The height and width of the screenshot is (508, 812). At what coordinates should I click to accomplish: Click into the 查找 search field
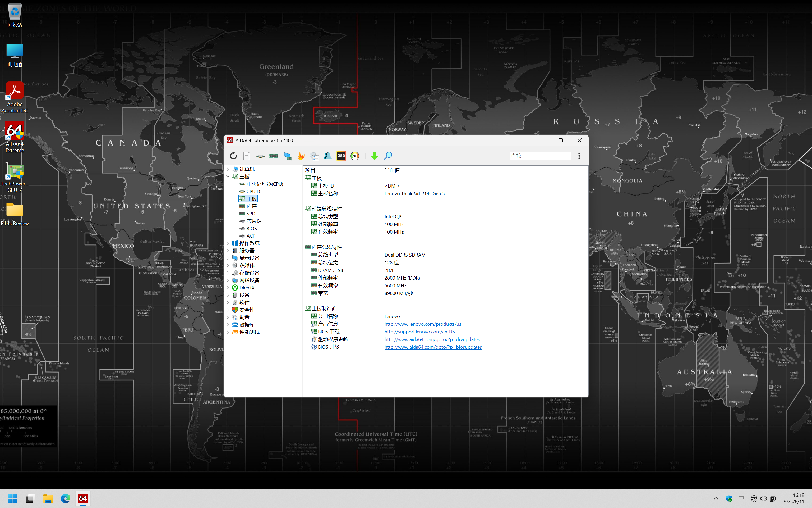point(541,156)
